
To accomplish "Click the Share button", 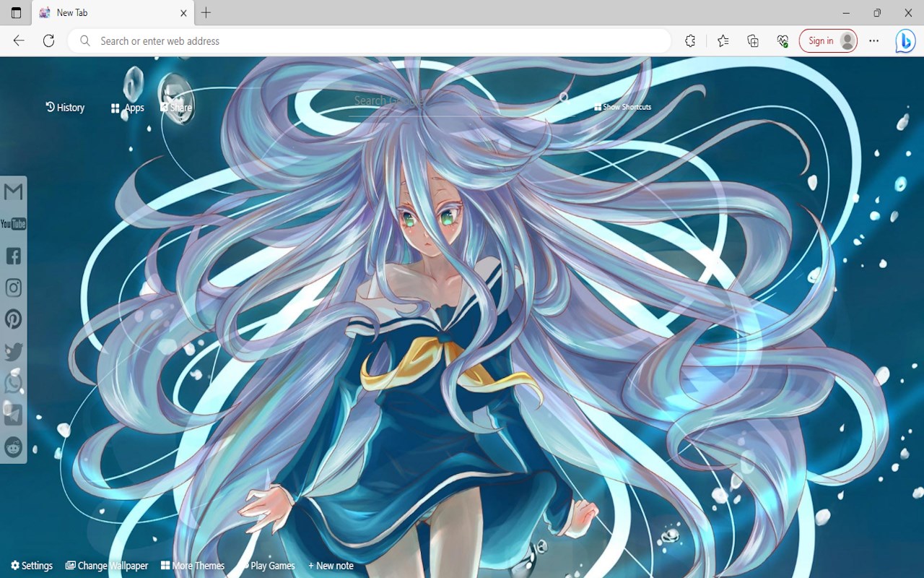I will click(x=176, y=108).
